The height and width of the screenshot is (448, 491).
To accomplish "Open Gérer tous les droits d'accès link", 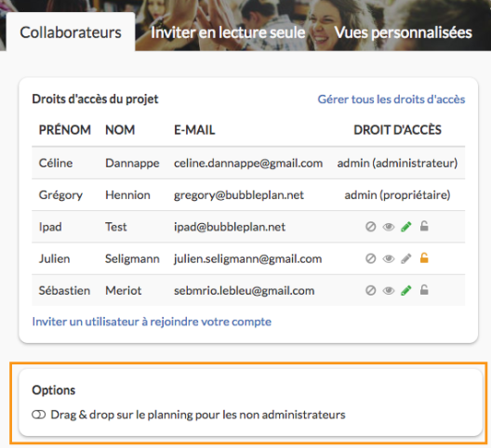I will tap(391, 99).
